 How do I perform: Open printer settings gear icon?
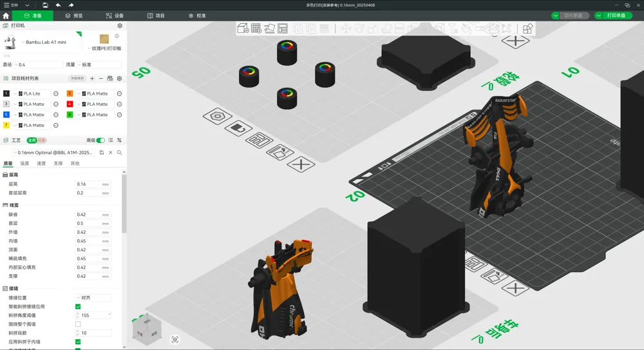pos(120,26)
